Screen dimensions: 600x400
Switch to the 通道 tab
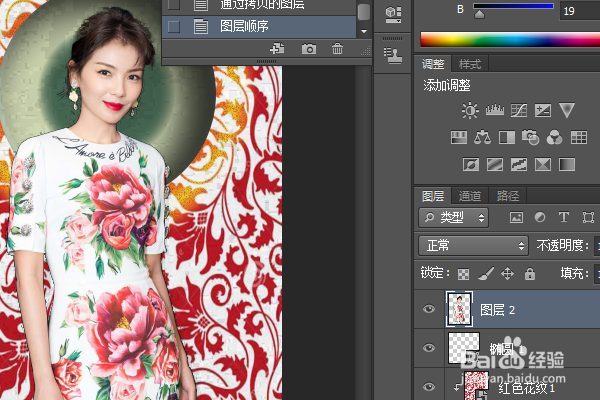470,196
